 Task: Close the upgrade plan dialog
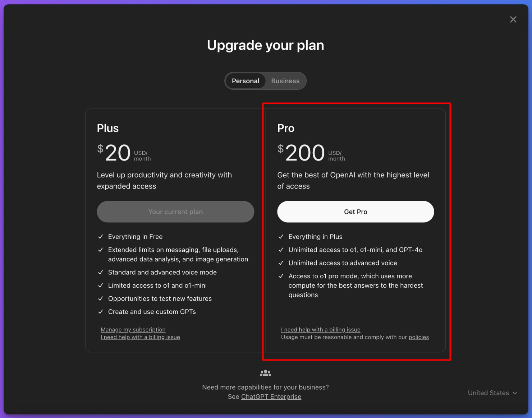[x=513, y=19]
